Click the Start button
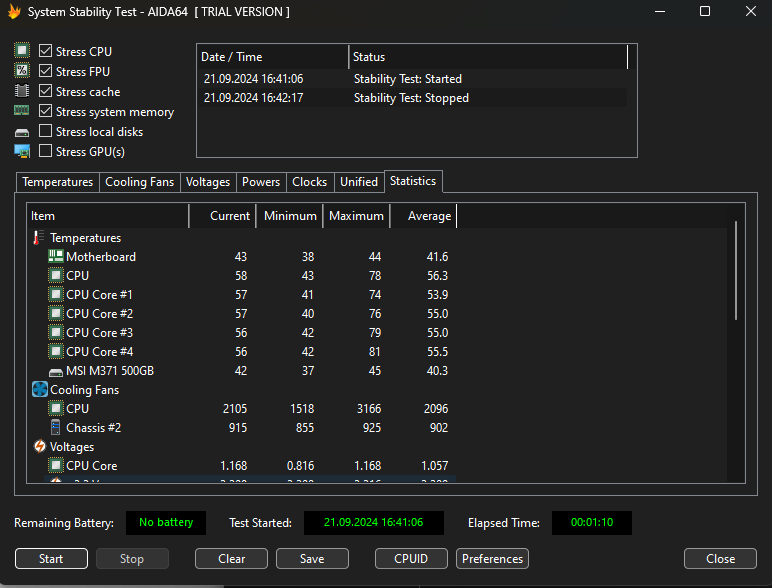772x588 pixels. 51,558
